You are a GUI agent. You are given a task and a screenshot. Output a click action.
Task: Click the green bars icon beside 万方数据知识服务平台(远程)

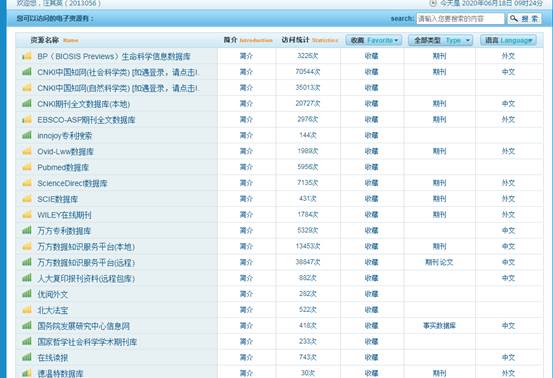coord(27,262)
